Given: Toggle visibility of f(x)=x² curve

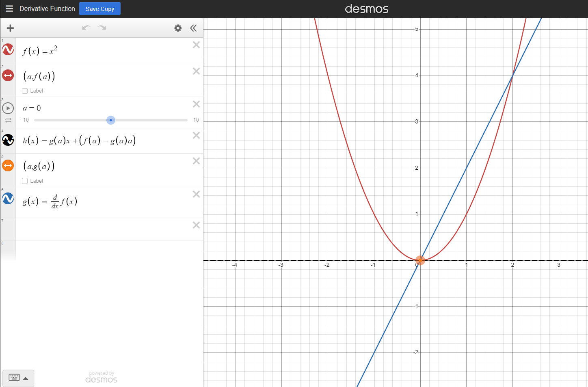Looking at the screenshot, I should click(8, 50).
